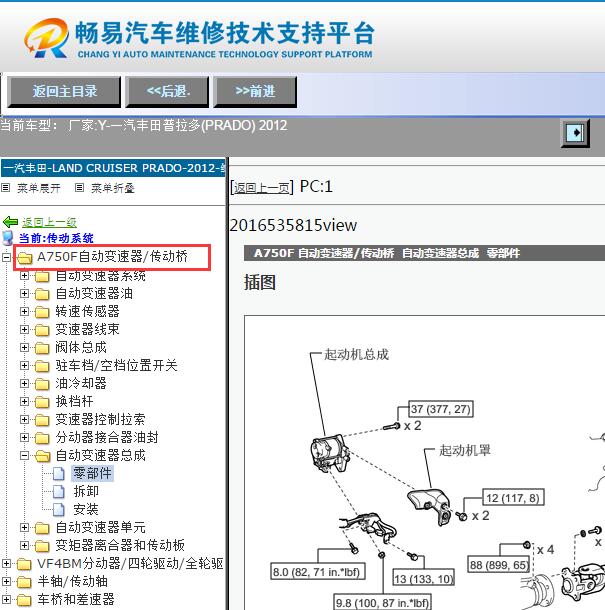Click the 菜单展开 expand-menu icon

tap(5, 188)
